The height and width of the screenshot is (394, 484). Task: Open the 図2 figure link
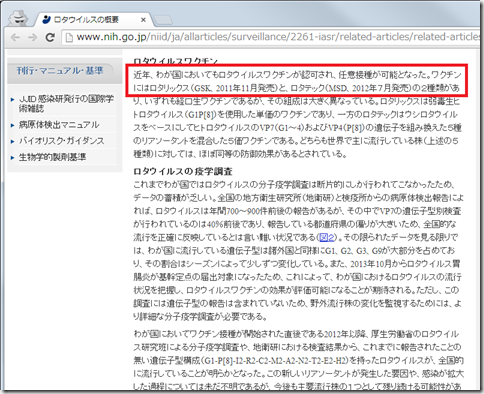coord(327,237)
